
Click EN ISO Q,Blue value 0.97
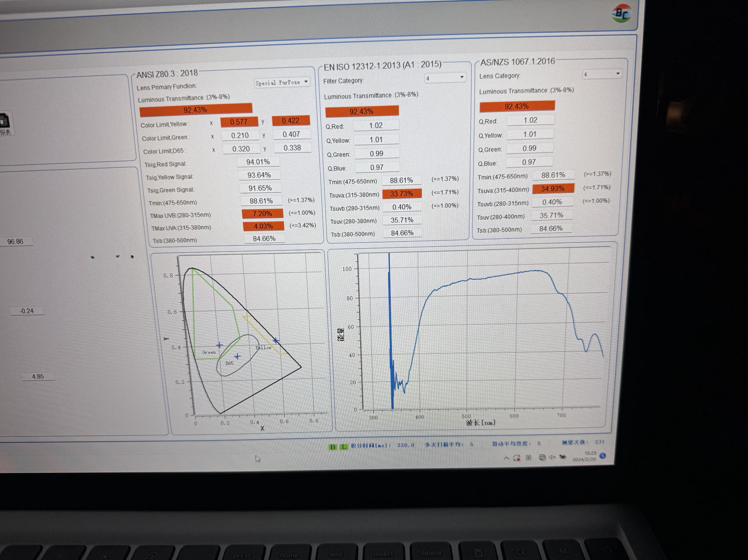click(377, 167)
